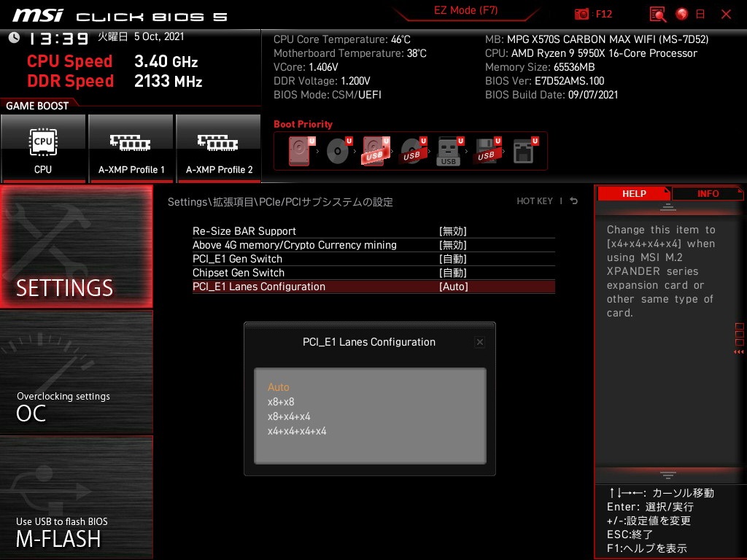Select x8+x8 lanes option
Screen dimensions: 747x560
pyautogui.click(x=281, y=402)
